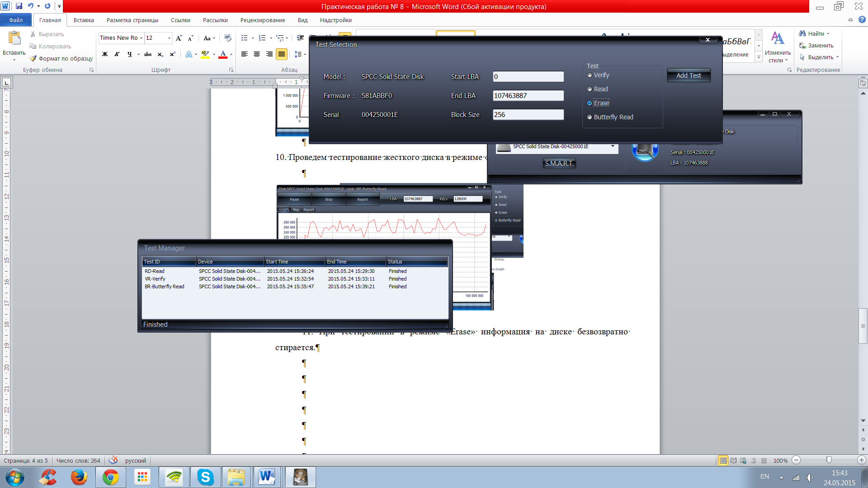
Task: Select Butterfly Read radio button in Test Selection
Action: click(x=590, y=117)
